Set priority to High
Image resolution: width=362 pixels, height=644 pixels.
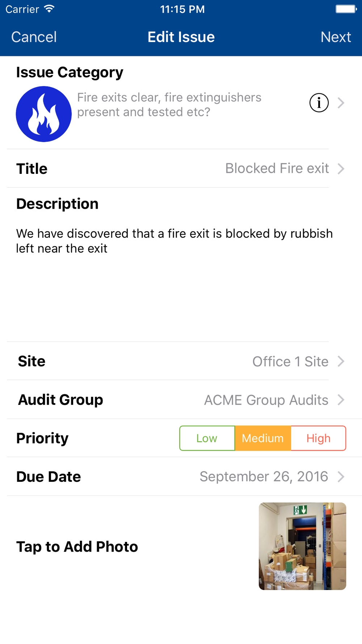[318, 438]
